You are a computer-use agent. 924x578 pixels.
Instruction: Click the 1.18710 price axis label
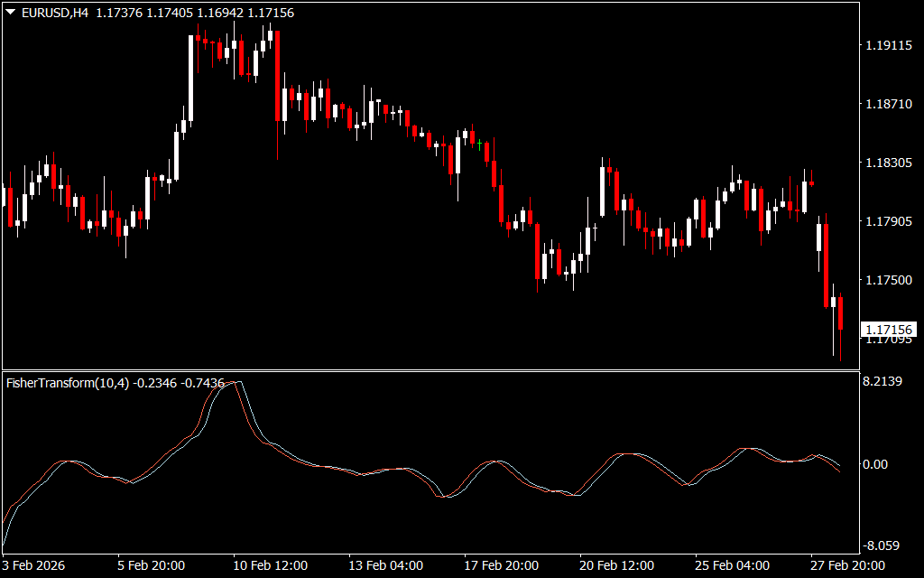(x=889, y=105)
